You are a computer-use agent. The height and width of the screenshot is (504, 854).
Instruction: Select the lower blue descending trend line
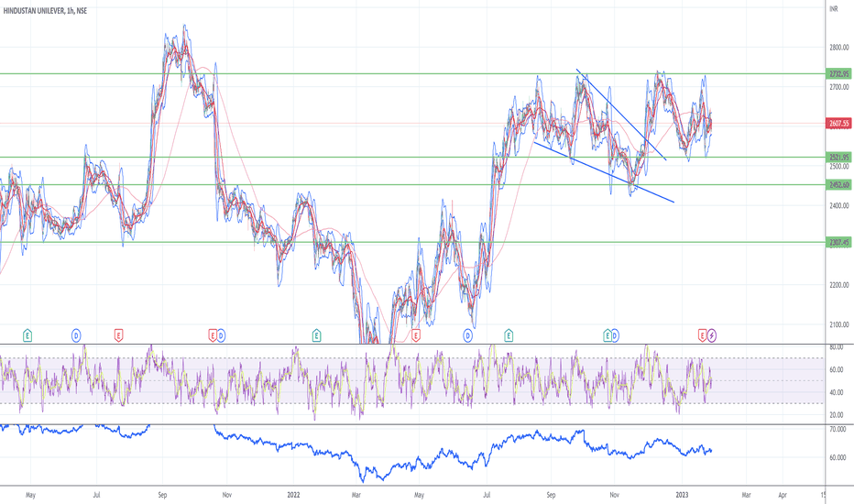pyautogui.click(x=604, y=172)
